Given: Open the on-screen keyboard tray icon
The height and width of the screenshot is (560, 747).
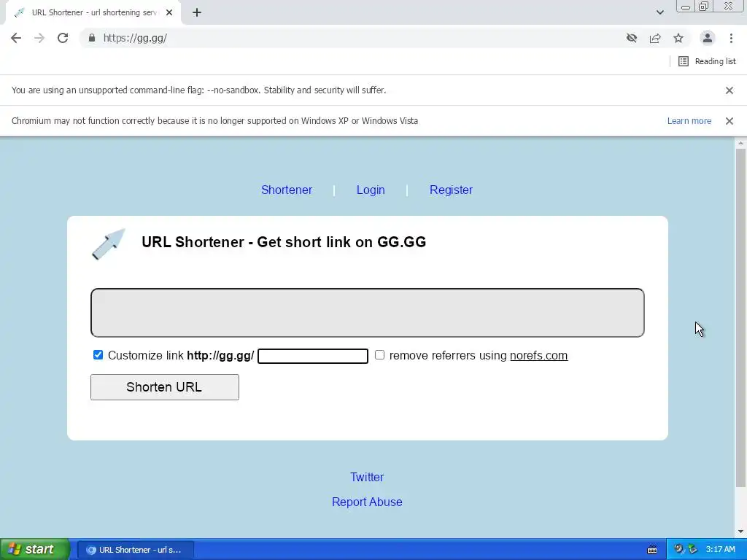Looking at the screenshot, I should (x=652, y=550).
